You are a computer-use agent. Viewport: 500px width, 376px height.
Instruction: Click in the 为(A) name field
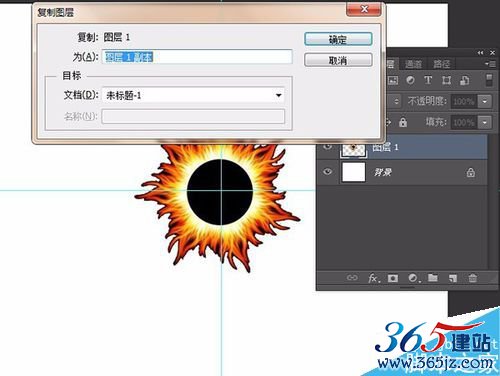coord(197,57)
